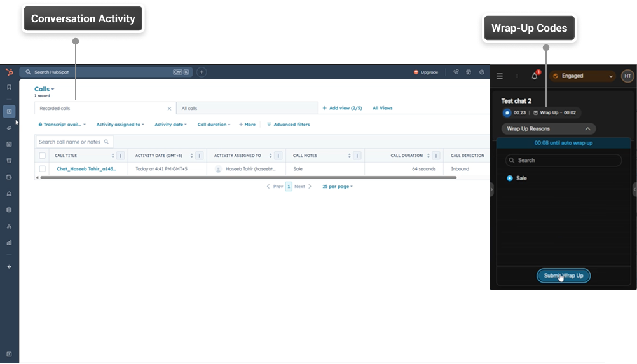Open the Help question mark icon
Viewport: 637px width, 364px height.
click(x=481, y=72)
